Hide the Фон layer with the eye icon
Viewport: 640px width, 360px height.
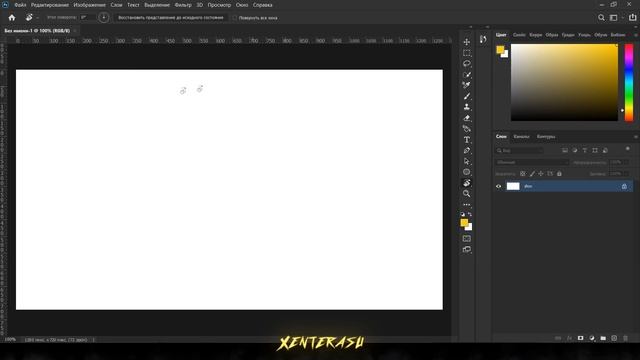[x=498, y=187]
